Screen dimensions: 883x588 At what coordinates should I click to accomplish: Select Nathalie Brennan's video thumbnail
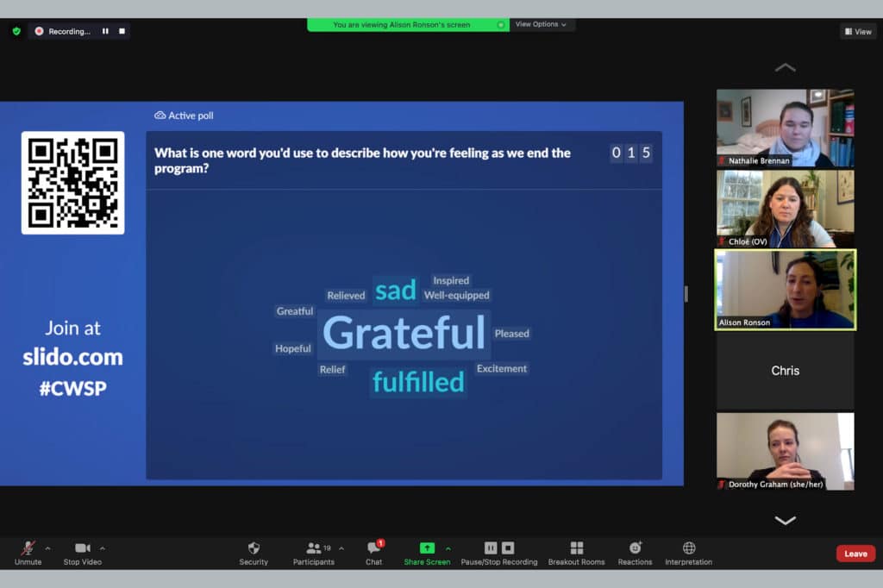tap(785, 128)
